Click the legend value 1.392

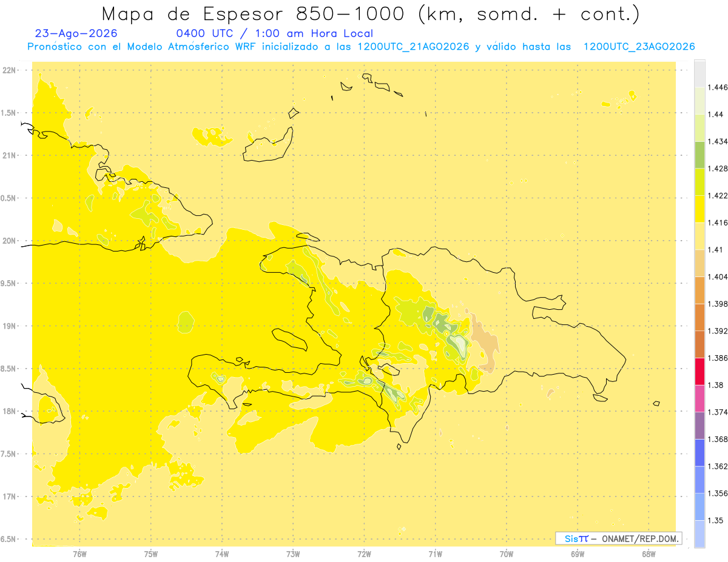click(x=718, y=331)
